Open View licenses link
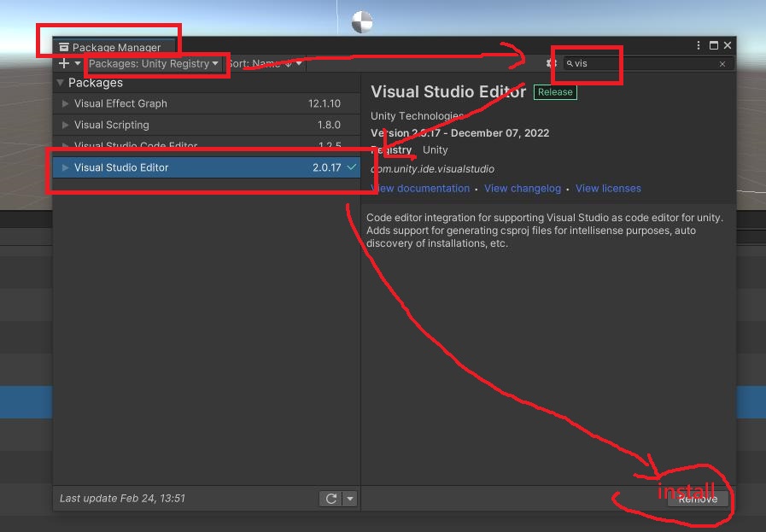 coord(608,189)
